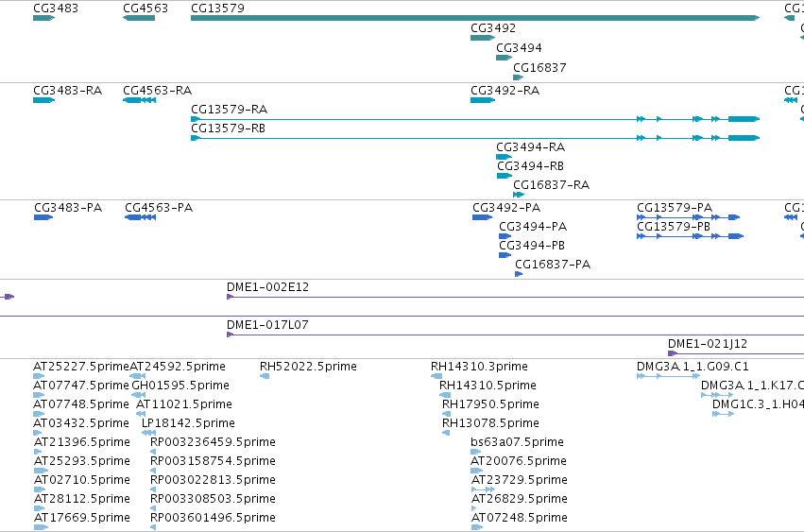The height and width of the screenshot is (532, 804).
Task: Click EST DMG3A.1_1.G09.C1 label
Action: (693, 367)
